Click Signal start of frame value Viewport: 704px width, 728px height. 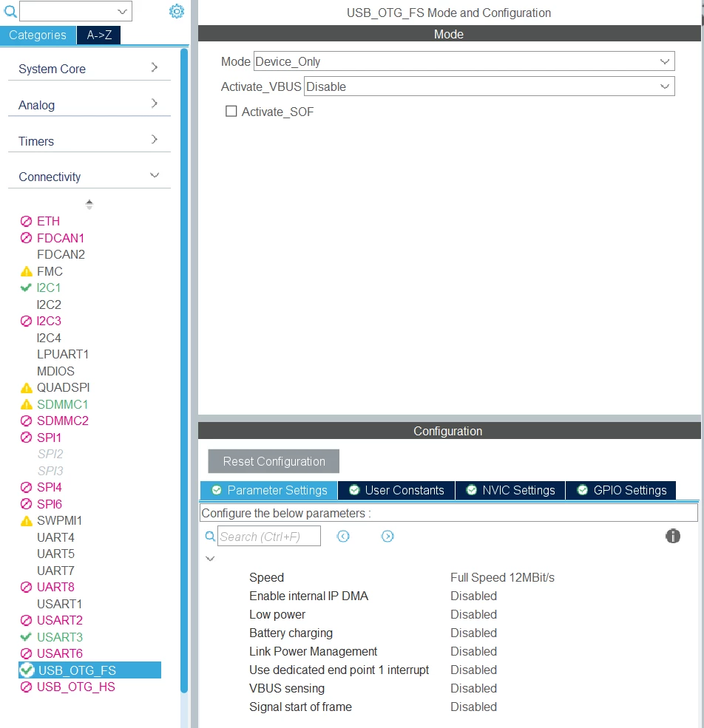point(473,707)
